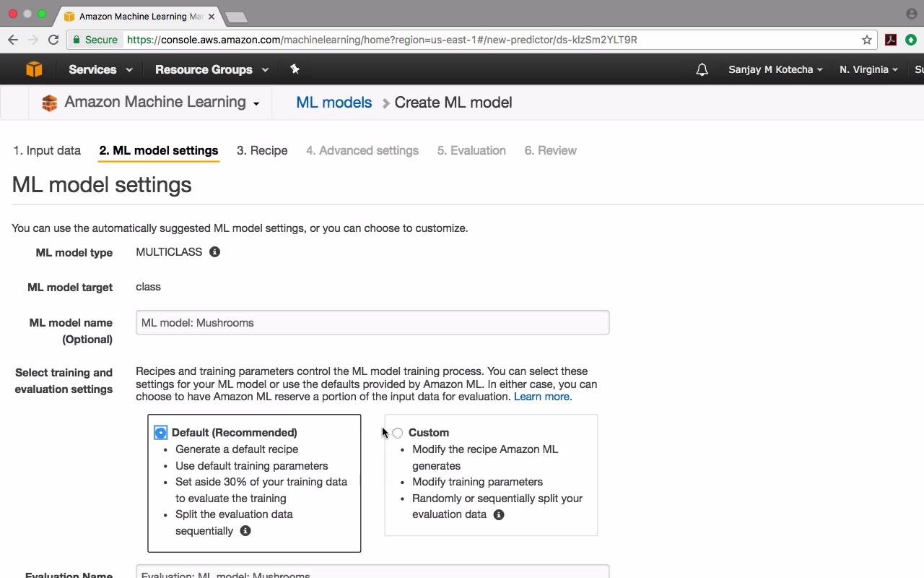The image size is (924, 578).
Task: Go to step 1. Input data
Action: click(x=47, y=150)
